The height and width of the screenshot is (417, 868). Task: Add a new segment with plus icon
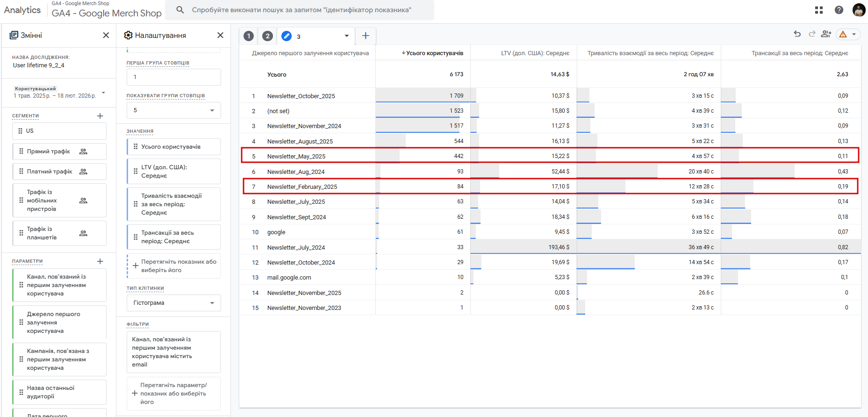coord(100,116)
